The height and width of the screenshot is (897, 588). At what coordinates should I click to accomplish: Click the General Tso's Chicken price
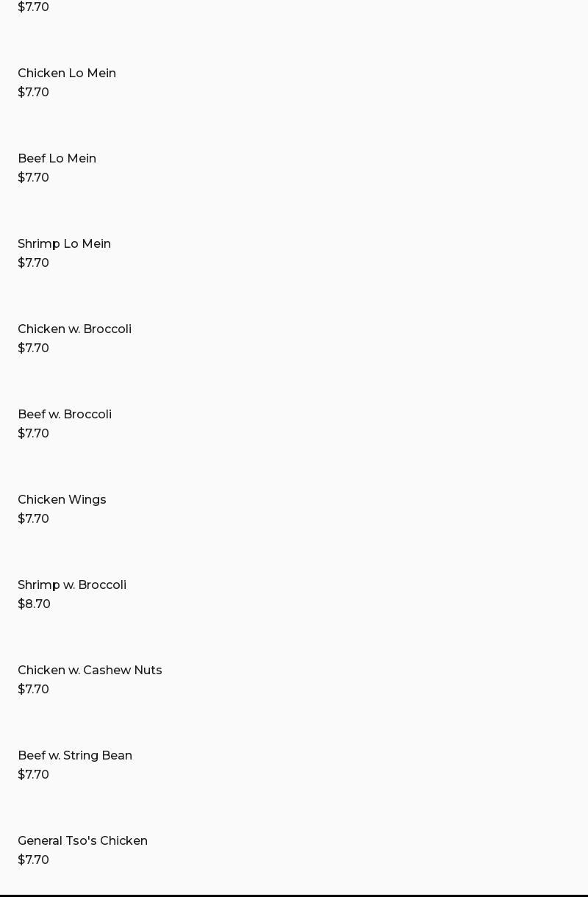tap(33, 860)
